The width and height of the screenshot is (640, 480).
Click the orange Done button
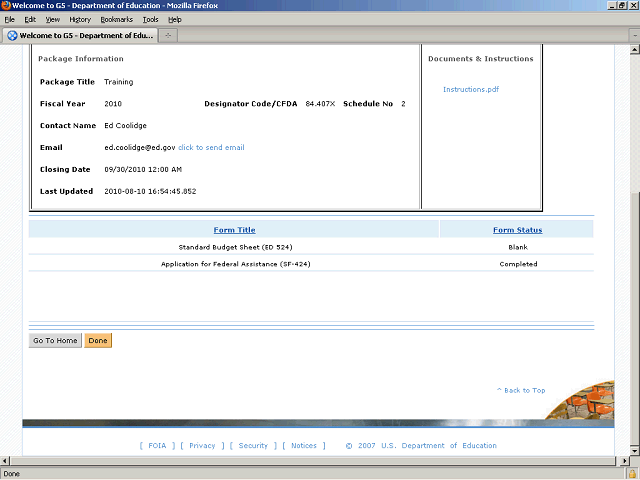click(98, 340)
